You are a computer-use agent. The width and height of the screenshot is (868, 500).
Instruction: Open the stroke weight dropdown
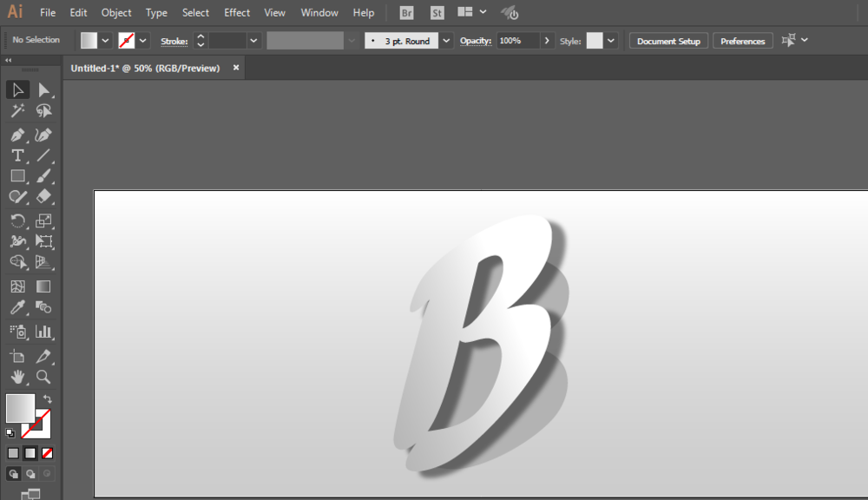click(x=253, y=41)
